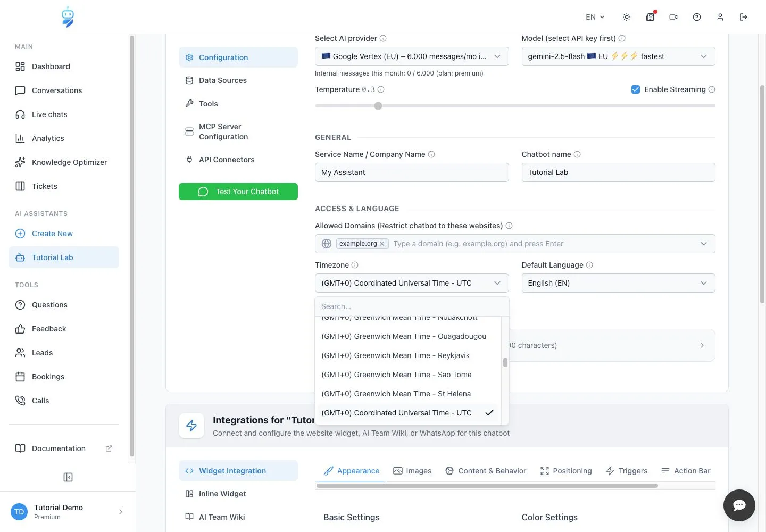This screenshot has height=532, width=766.
Task: Click the info icon next to Default Language
Action: coord(589,265)
